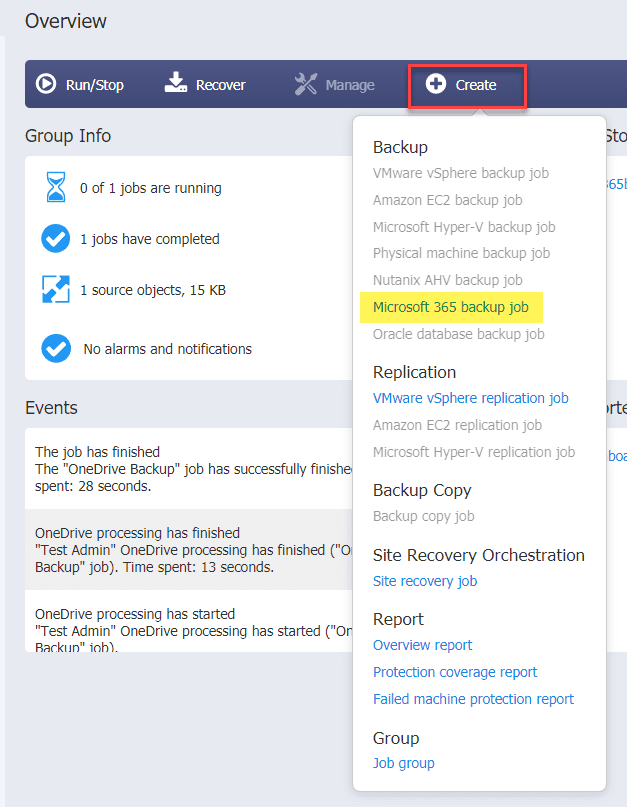
Task: Click the Group Info section heading
Action: pos(68,136)
